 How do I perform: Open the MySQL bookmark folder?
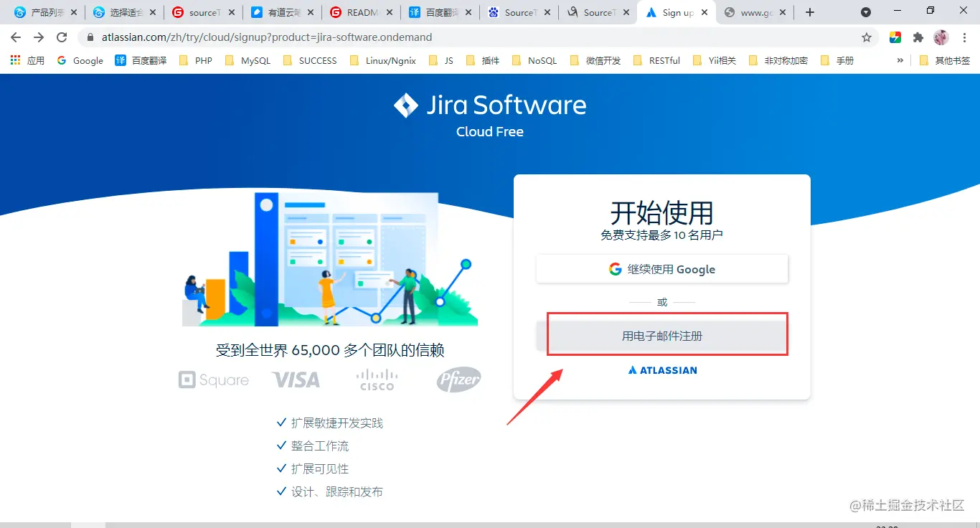coord(248,61)
